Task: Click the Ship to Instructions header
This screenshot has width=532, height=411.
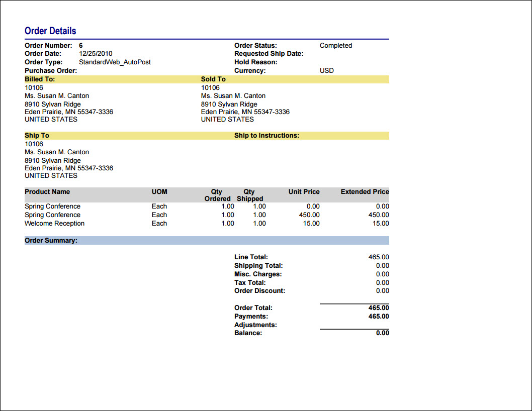Action: (267, 135)
